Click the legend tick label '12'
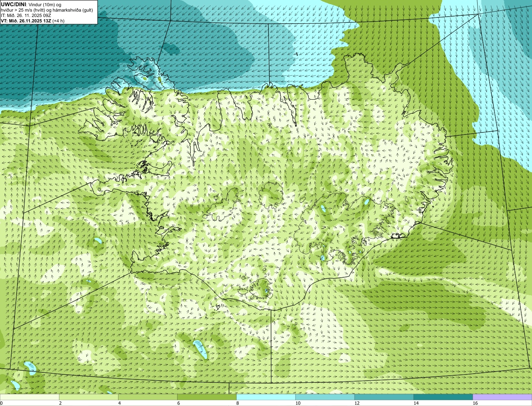The image size is (532, 406). coord(357,403)
